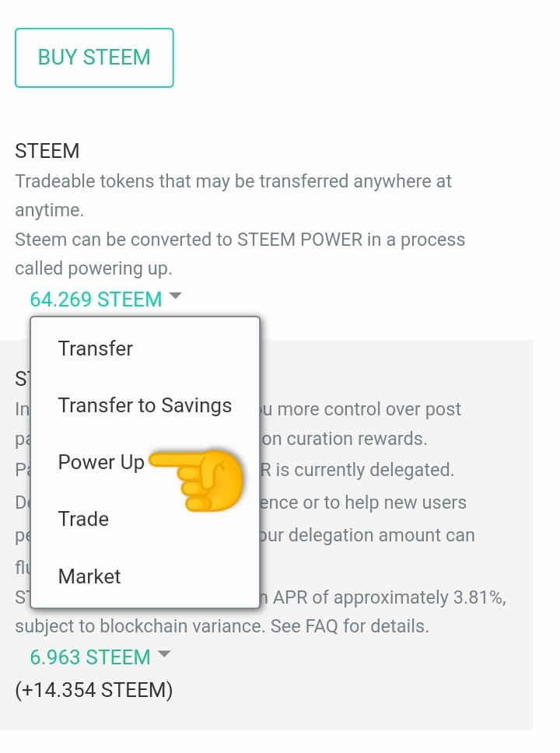Expand the 6.963 STEEM balance dropdown
This screenshot has width=560, height=753.
(x=90, y=657)
